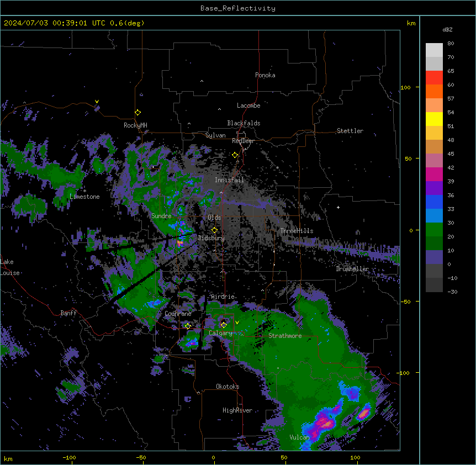This screenshot has height=465, width=476.
Task: Pick the bright green 30 dBZ swatch
Action: [x=434, y=230]
